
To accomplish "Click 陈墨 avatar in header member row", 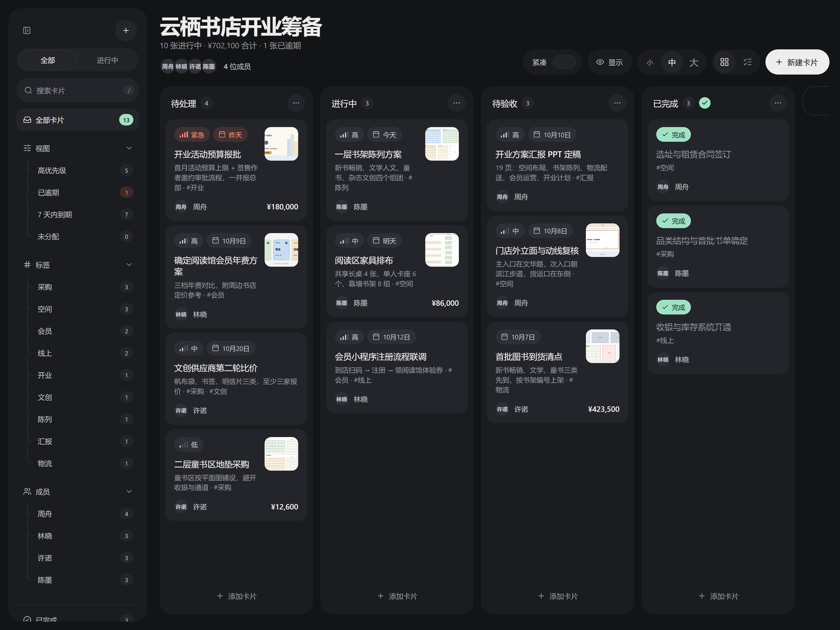I will (209, 67).
